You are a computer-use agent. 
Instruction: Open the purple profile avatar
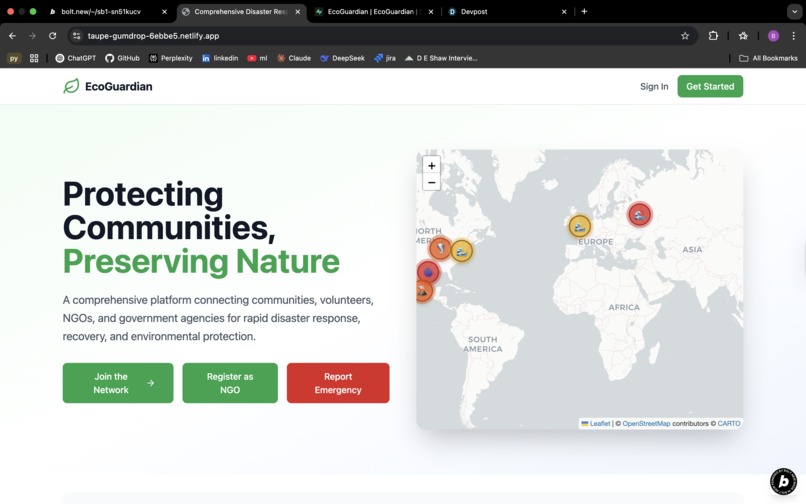[773, 35]
